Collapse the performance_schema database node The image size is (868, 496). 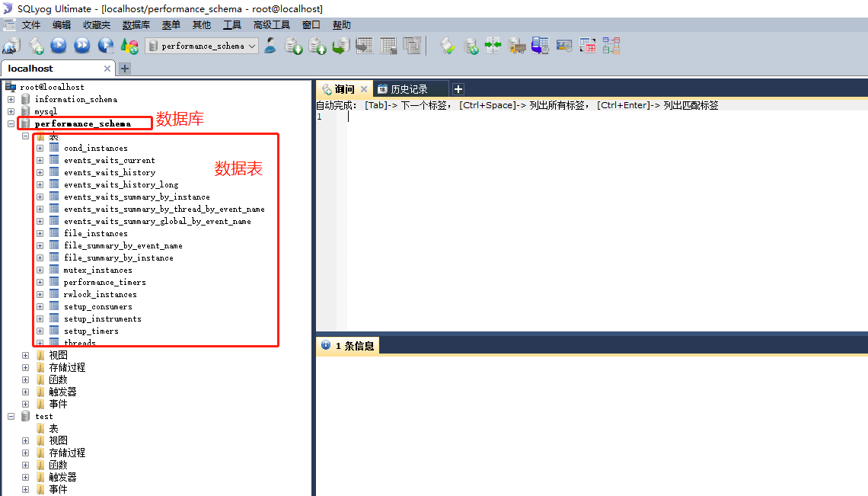11,123
